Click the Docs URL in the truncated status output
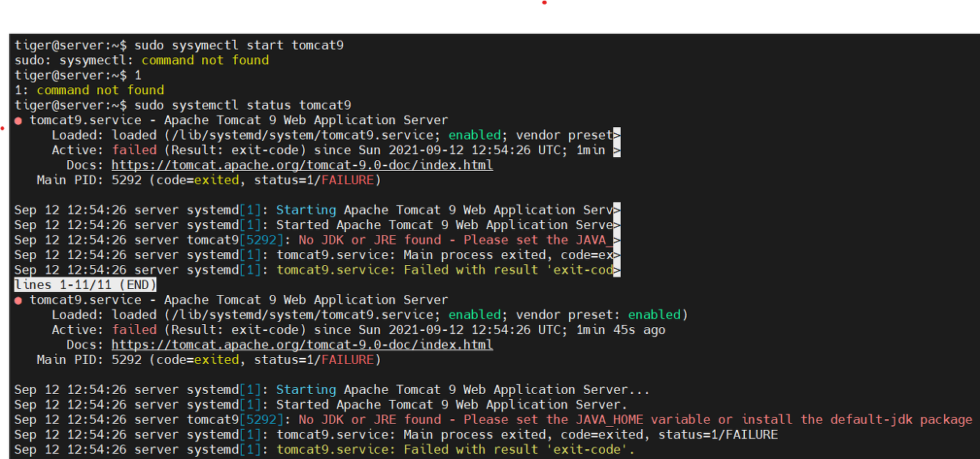 pos(302,165)
